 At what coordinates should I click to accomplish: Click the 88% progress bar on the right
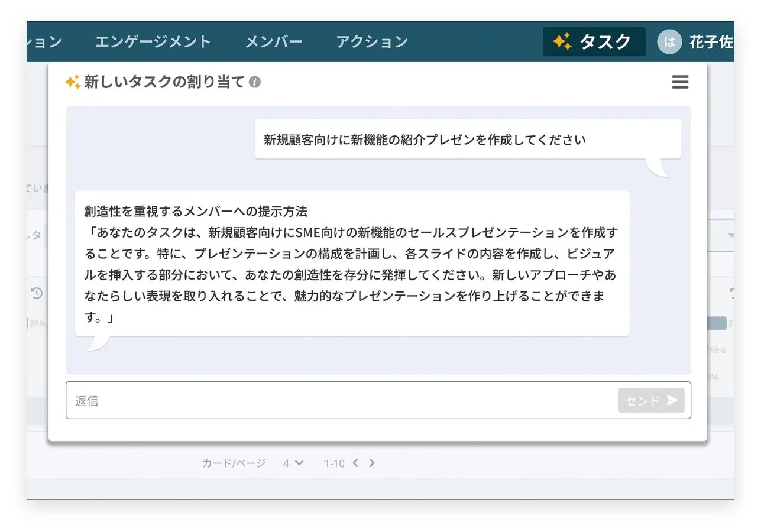click(x=717, y=322)
